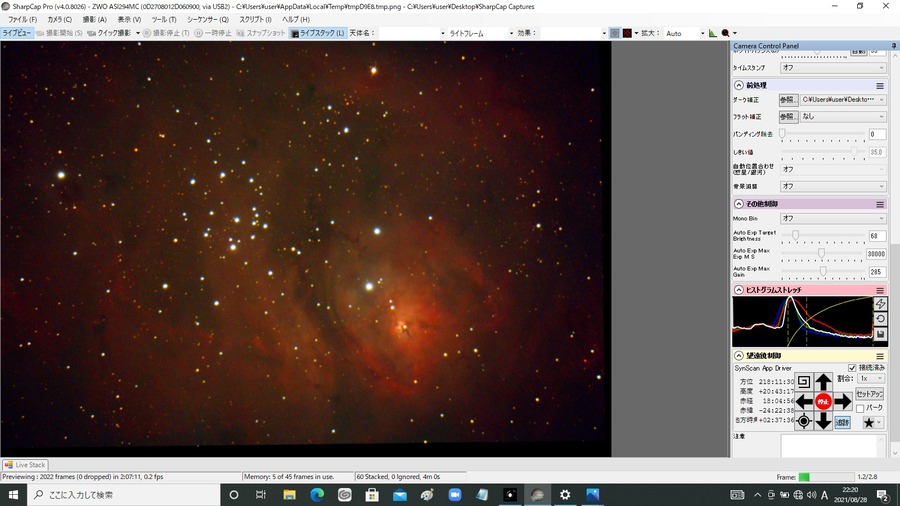Image resolution: width=900 pixels, height=506 pixels.
Task: Click the red 停止 stop button
Action: coord(823,402)
